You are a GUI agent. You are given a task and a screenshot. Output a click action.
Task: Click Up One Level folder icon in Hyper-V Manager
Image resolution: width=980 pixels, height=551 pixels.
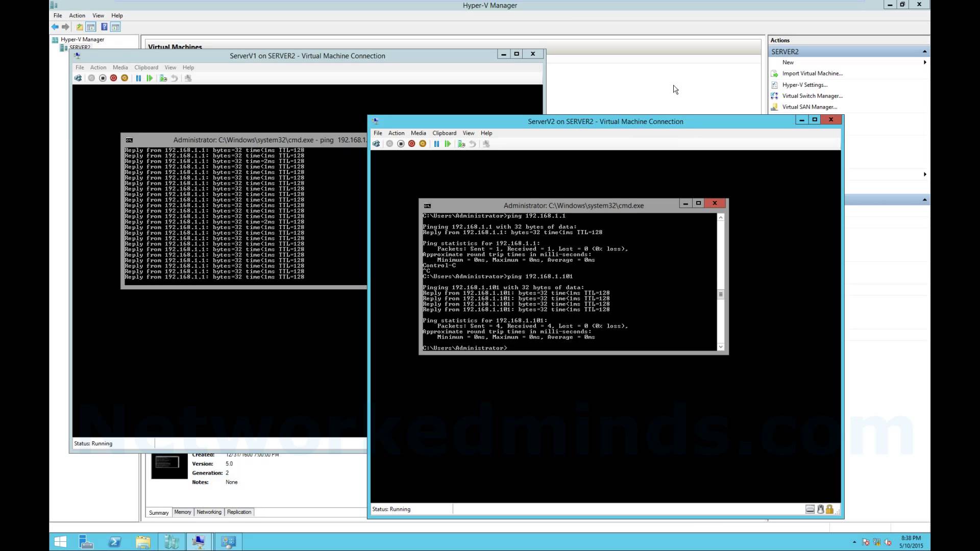pos(80,27)
